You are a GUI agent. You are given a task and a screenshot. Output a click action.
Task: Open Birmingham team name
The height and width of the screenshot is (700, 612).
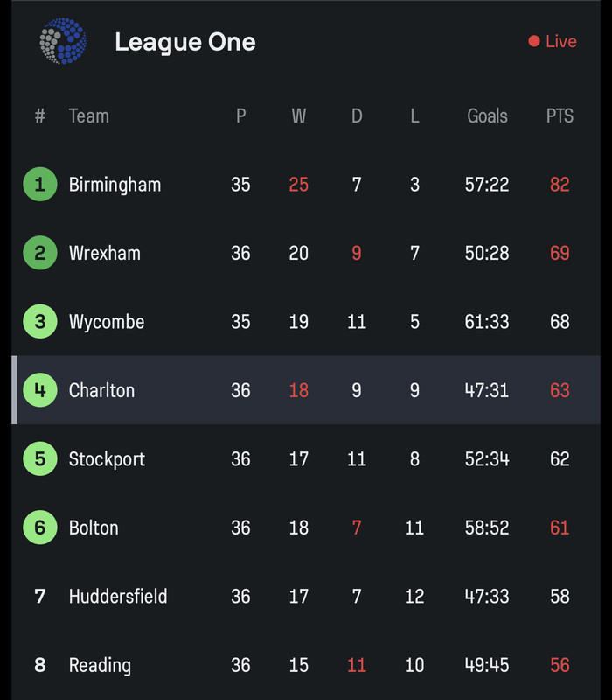(115, 185)
